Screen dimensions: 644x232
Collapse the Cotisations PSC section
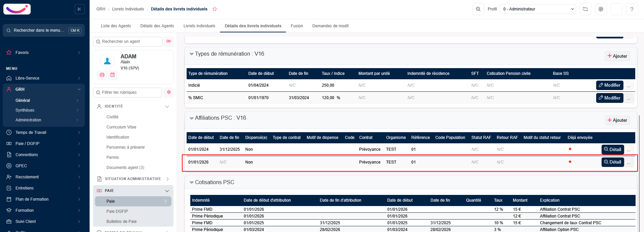(x=192, y=182)
